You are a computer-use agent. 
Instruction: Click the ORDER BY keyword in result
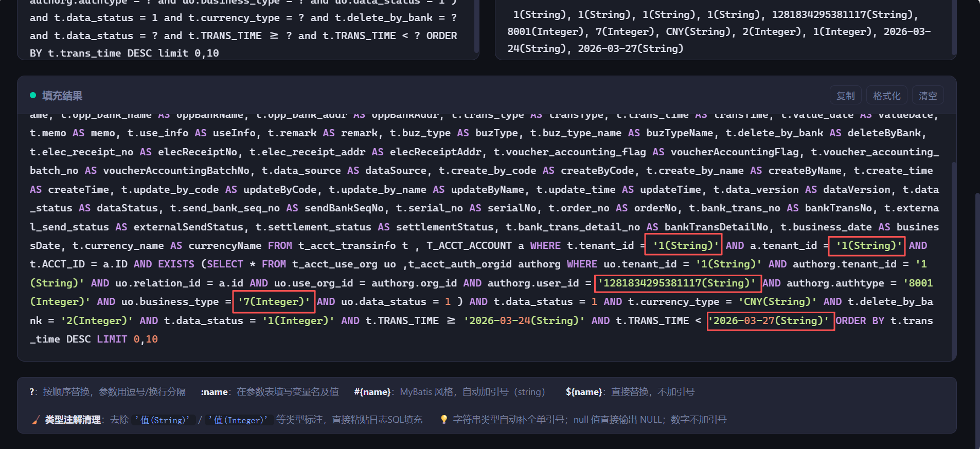(860, 321)
